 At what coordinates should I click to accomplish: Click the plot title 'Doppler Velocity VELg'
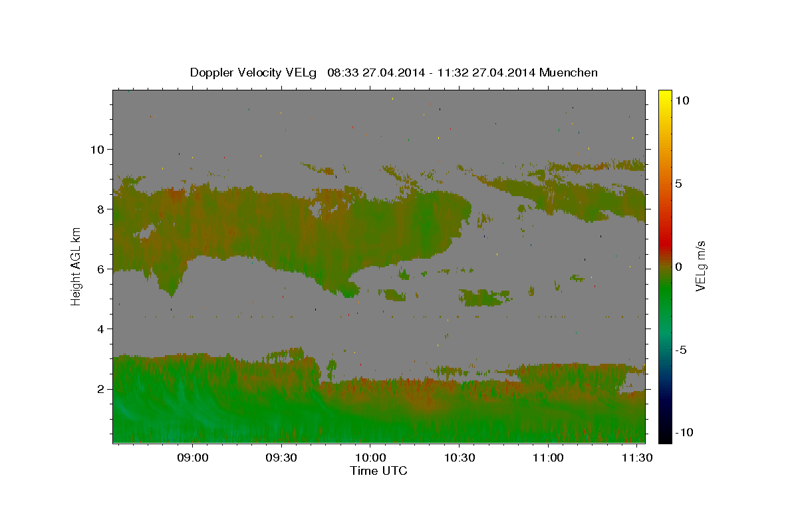click(x=254, y=72)
